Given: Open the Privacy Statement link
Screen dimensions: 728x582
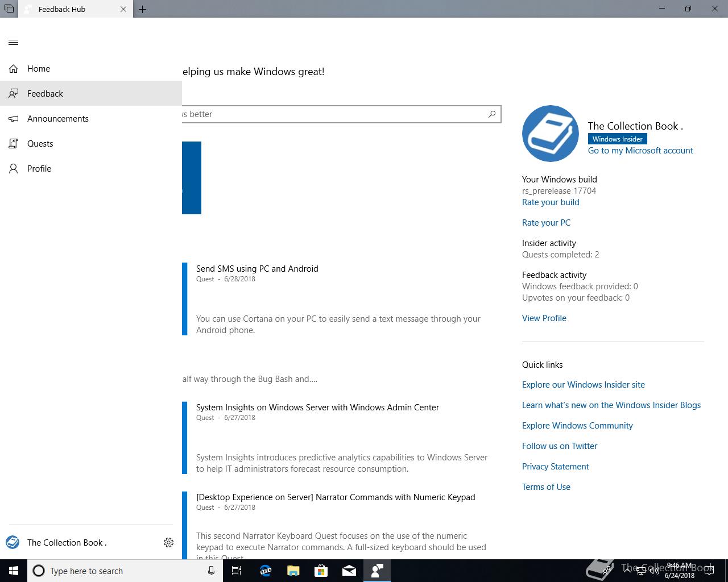Looking at the screenshot, I should click(556, 467).
